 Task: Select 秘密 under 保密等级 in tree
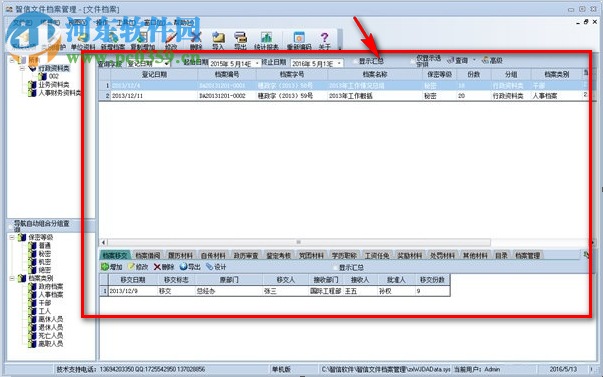[45, 254]
